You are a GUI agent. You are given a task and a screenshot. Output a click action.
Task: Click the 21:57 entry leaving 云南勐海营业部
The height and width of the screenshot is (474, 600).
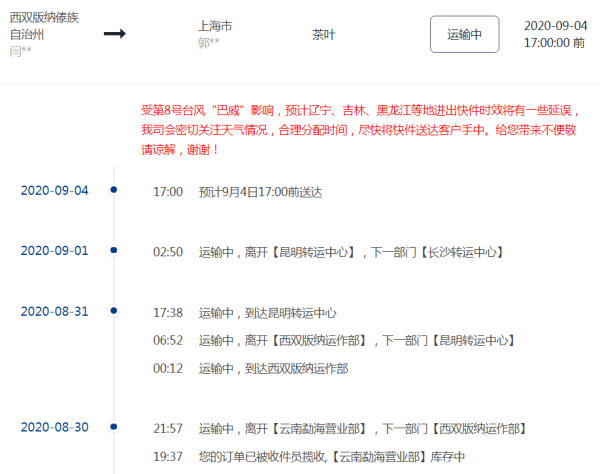tap(362, 429)
